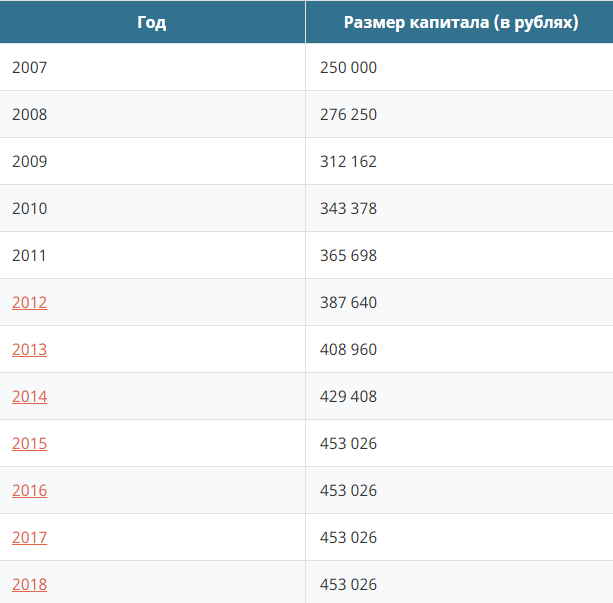This screenshot has height=603, width=613.
Task: Select the 2007 year cell
Action: coord(152,67)
